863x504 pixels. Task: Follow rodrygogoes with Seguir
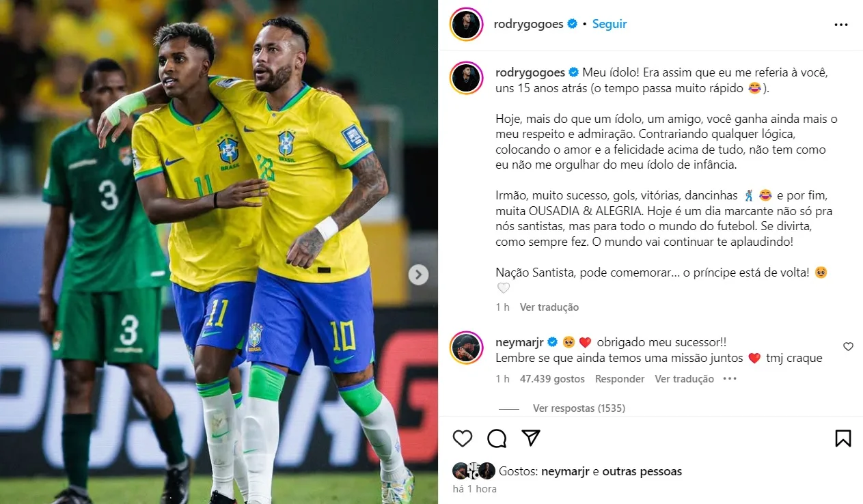[x=609, y=24]
